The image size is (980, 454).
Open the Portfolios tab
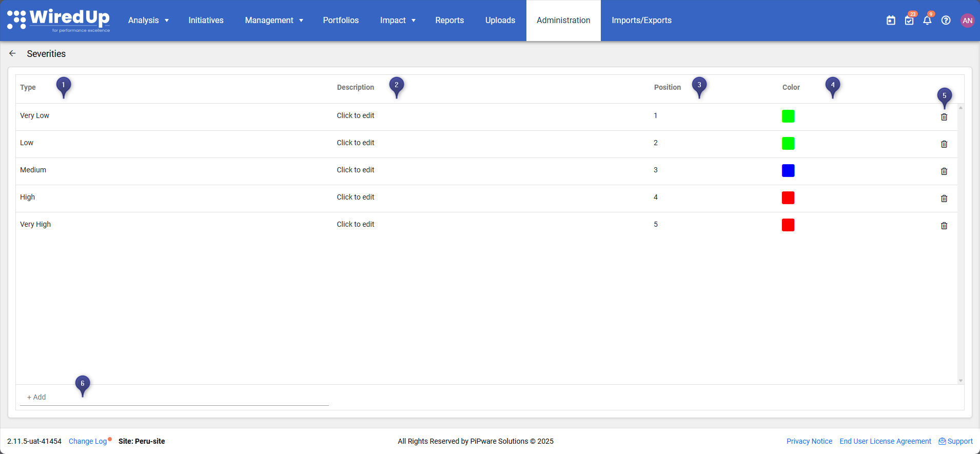click(341, 21)
